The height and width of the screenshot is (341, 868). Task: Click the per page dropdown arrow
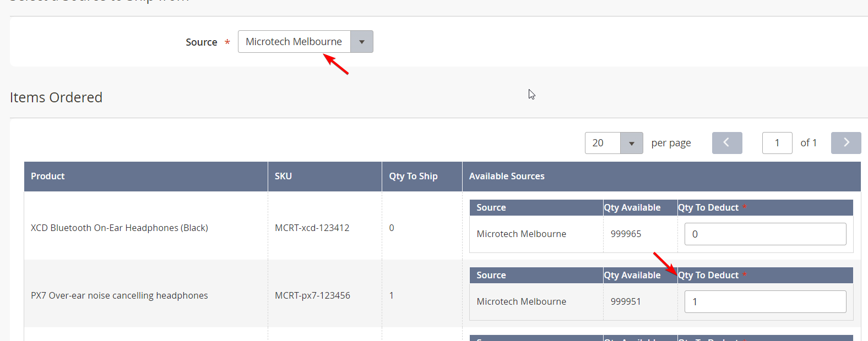(632, 143)
